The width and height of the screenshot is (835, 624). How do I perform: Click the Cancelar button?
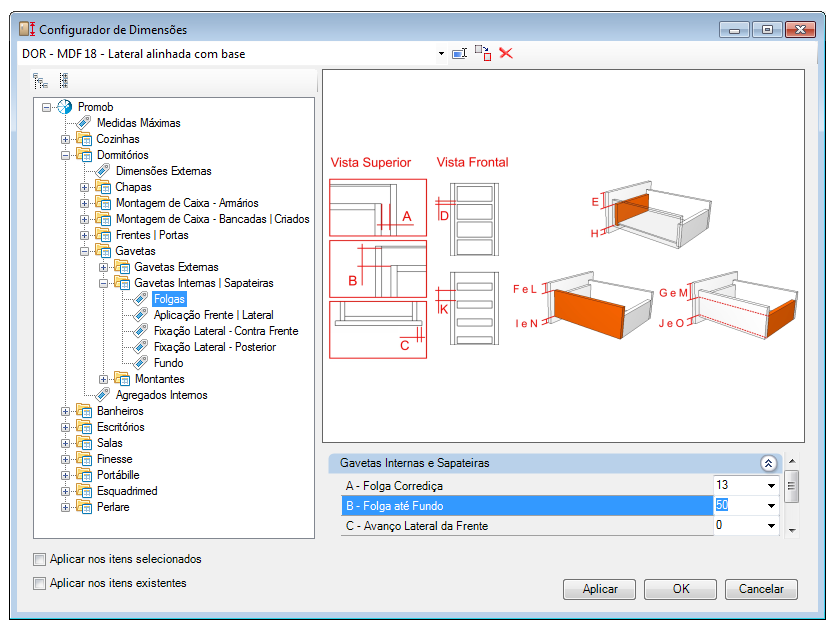pos(762,589)
